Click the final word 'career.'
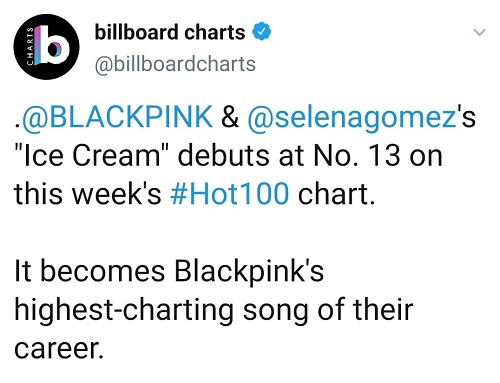 [x=59, y=348]
